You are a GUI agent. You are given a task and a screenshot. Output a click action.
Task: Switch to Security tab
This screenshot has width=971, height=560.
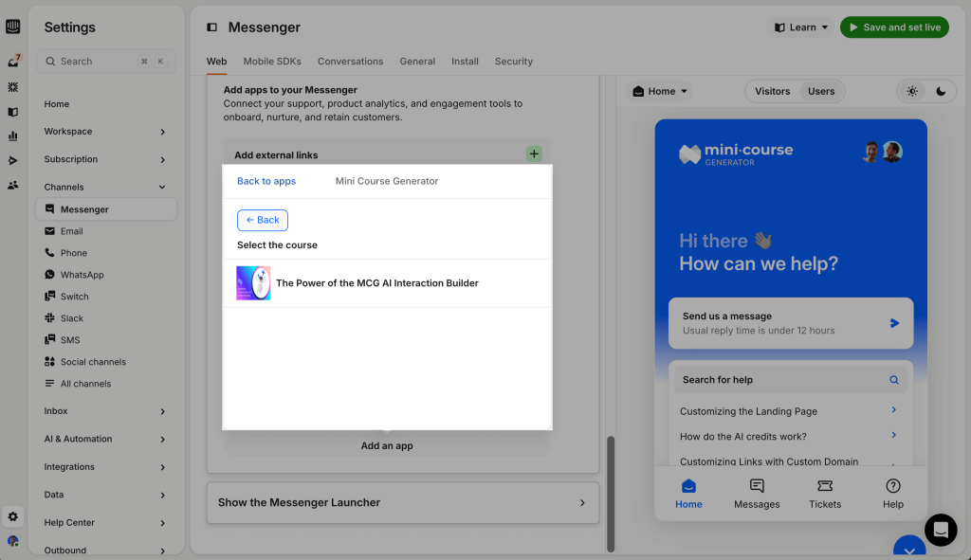pyautogui.click(x=513, y=62)
